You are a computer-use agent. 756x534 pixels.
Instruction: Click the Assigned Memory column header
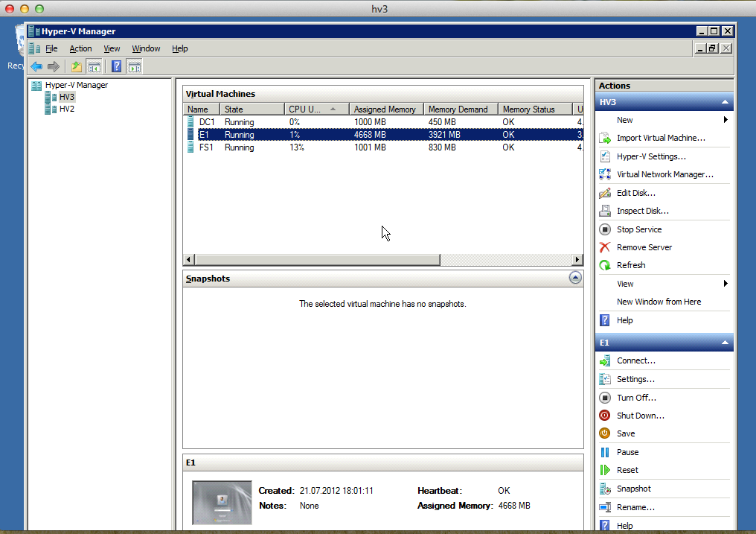point(386,109)
